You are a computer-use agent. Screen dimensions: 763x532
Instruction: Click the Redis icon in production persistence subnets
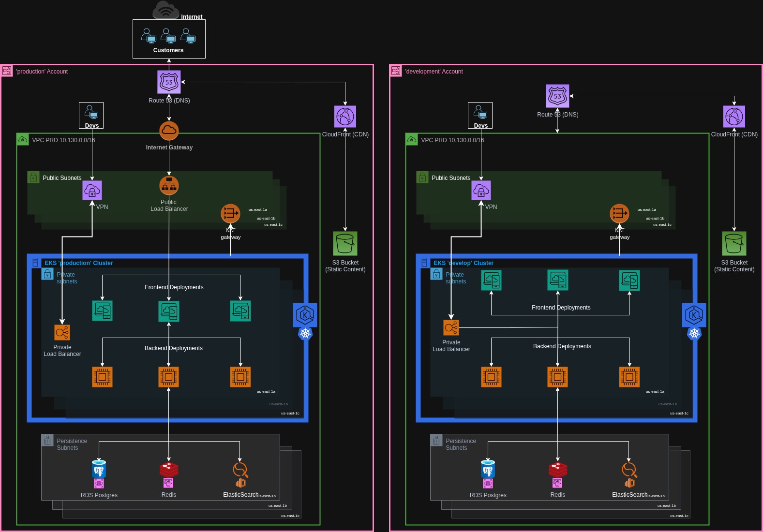(x=169, y=470)
